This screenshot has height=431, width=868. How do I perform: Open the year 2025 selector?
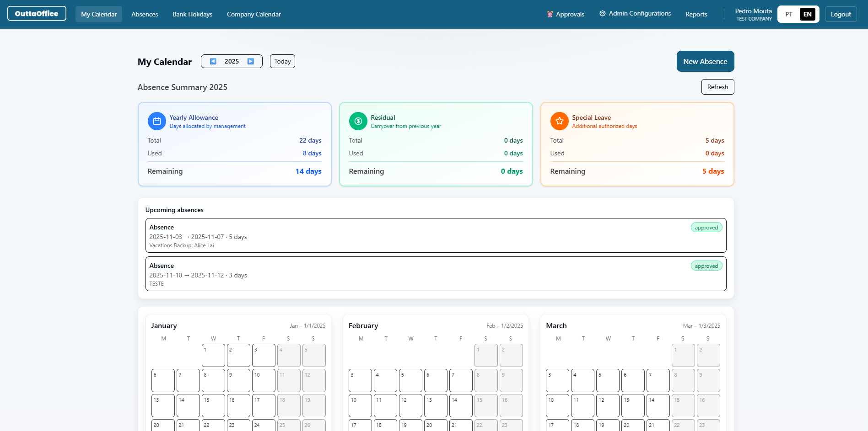pos(232,61)
